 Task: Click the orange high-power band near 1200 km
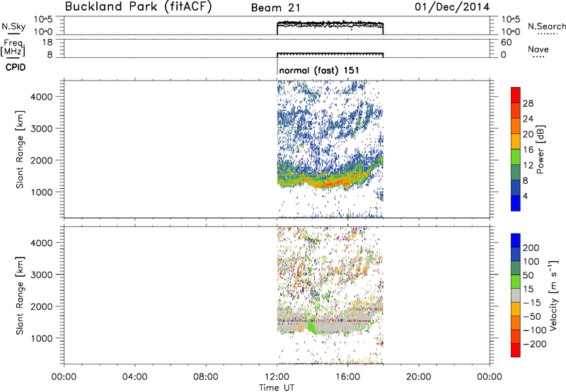click(x=327, y=183)
